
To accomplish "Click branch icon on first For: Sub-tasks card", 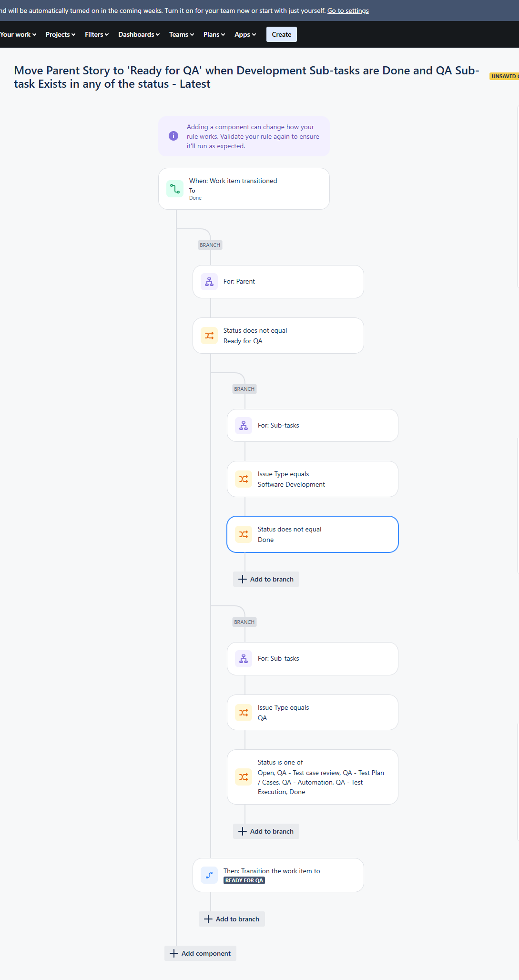I will pos(243,425).
